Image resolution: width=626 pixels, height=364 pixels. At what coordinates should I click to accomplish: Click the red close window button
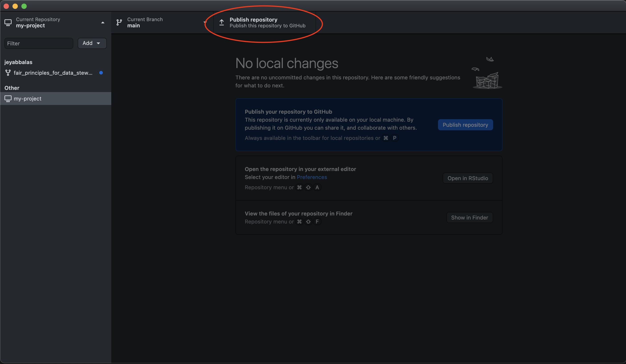pos(6,6)
